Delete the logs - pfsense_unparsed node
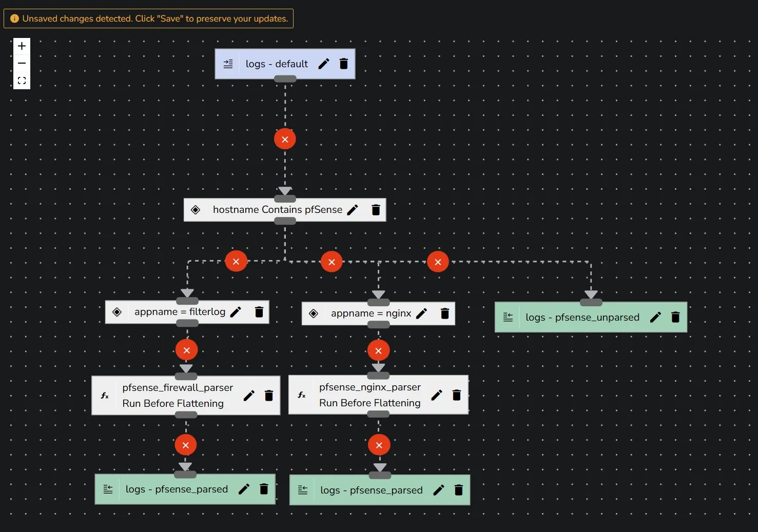The height and width of the screenshot is (532, 758). [675, 317]
